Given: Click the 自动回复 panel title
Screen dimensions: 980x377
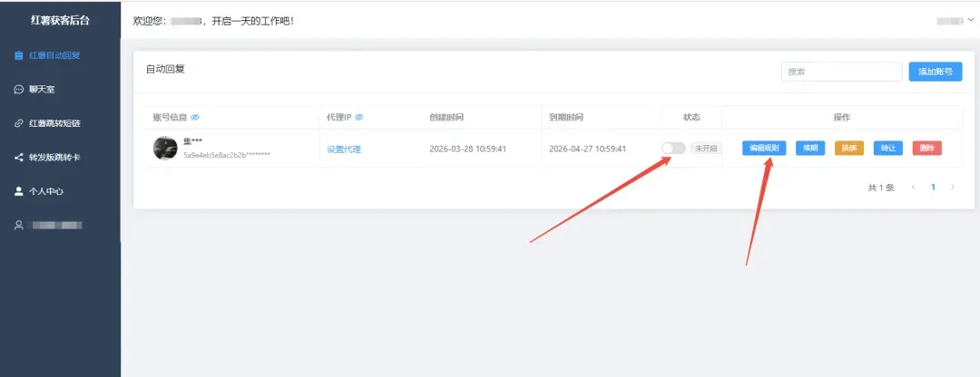Looking at the screenshot, I should tap(166, 69).
